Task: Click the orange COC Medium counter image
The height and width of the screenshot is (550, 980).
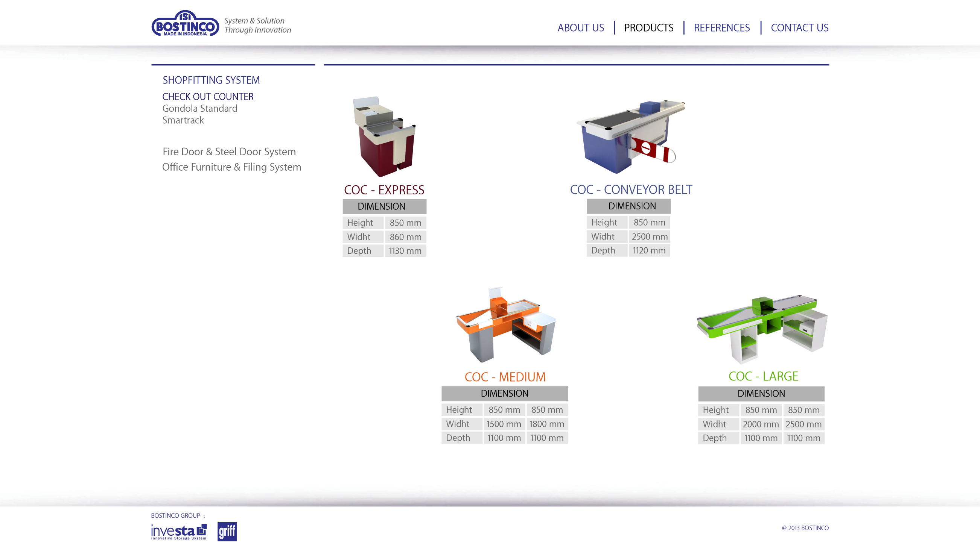Action: (x=505, y=325)
